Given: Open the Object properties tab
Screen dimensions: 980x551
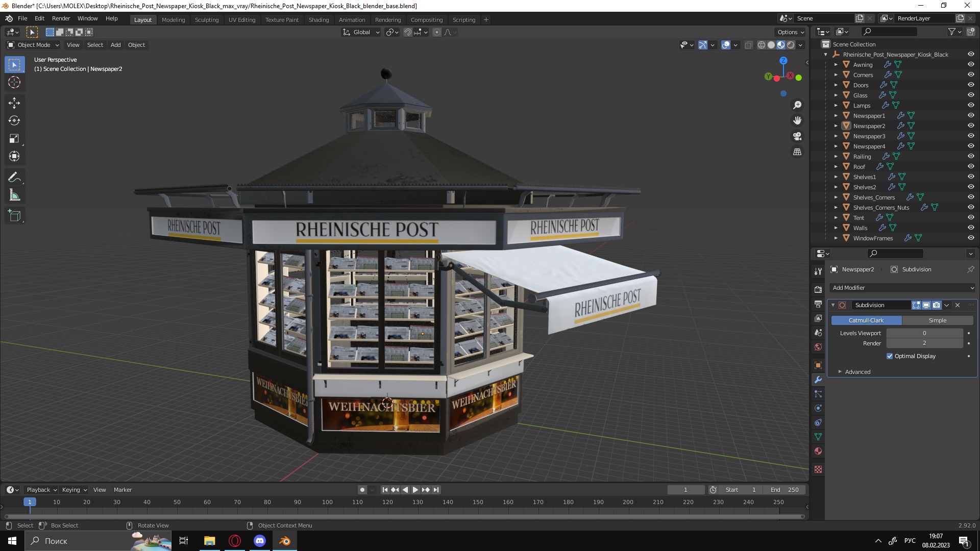Looking at the screenshot, I should [x=818, y=365].
